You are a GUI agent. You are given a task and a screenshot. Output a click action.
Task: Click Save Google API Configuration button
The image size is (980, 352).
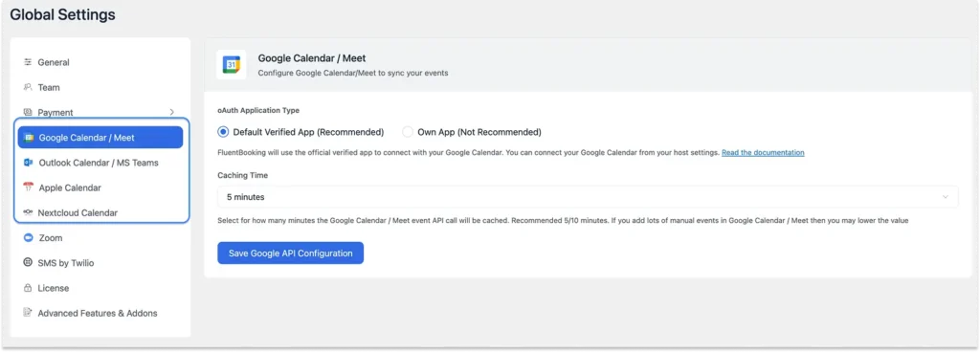pos(291,253)
